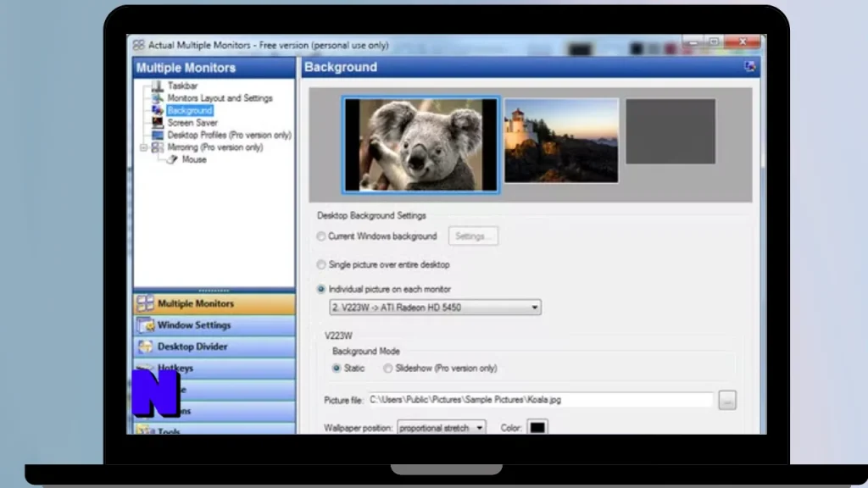Choose Static background mode

point(336,368)
